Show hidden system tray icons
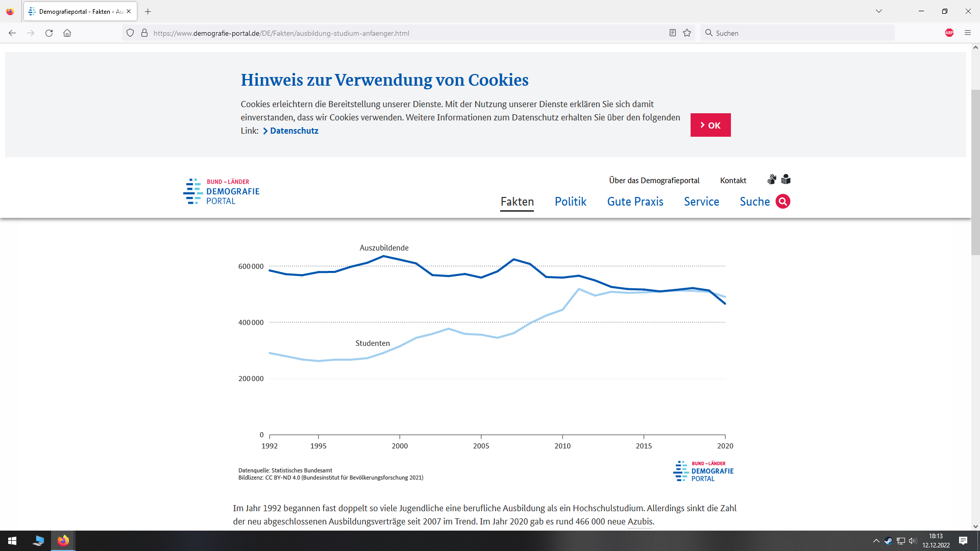980x551 pixels. tap(876, 541)
